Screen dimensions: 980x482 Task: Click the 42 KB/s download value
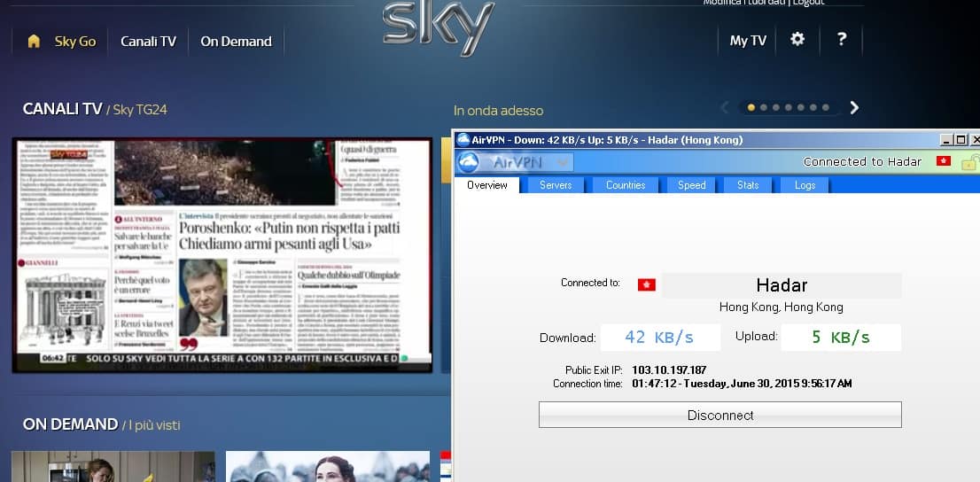[660, 337]
